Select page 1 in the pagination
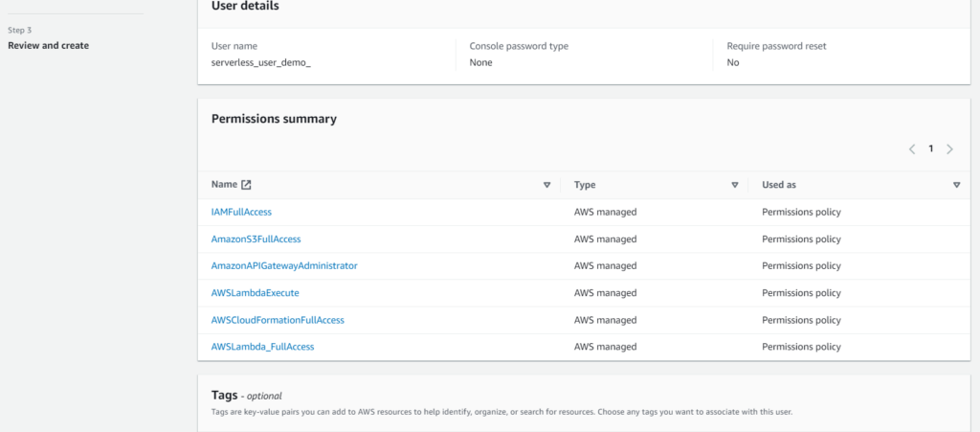The height and width of the screenshot is (432, 980). (931, 149)
